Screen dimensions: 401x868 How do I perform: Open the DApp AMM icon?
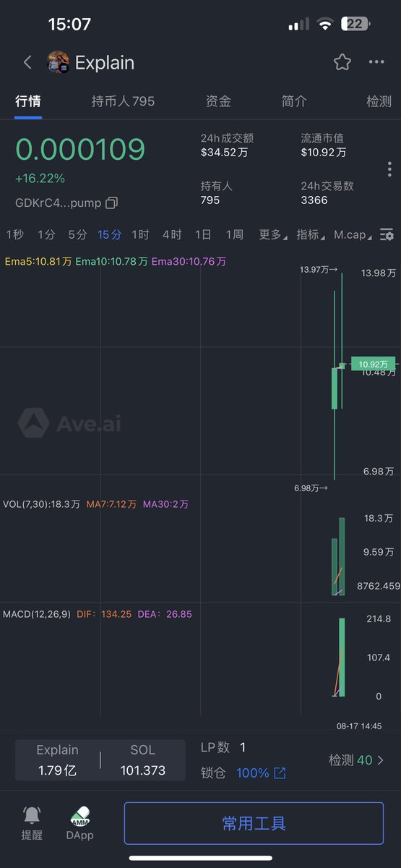(x=80, y=816)
